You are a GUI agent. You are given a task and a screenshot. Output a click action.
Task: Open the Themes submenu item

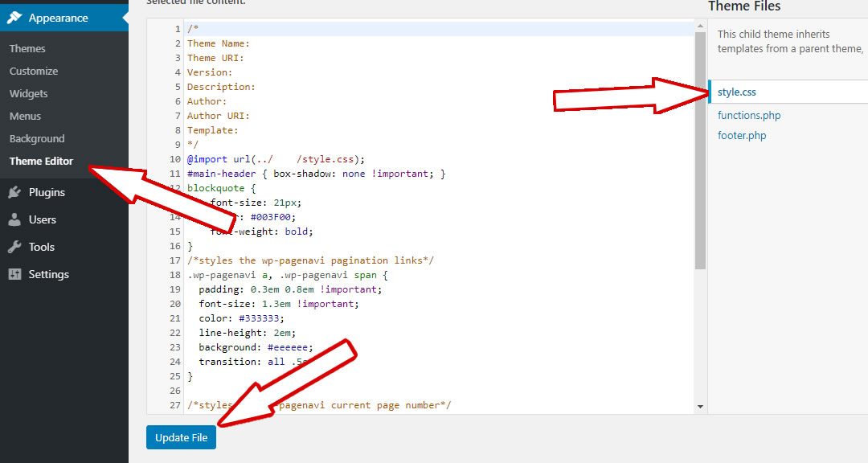[27, 48]
